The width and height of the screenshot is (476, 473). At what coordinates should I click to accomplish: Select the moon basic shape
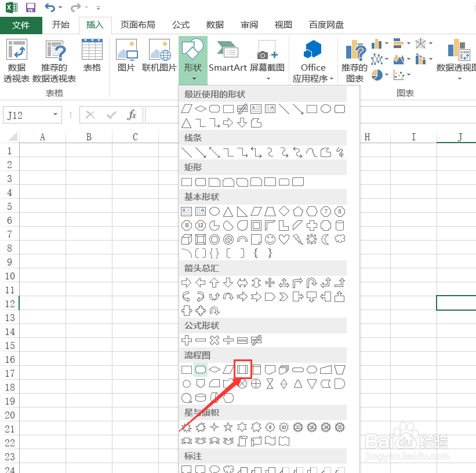coord(325,239)
